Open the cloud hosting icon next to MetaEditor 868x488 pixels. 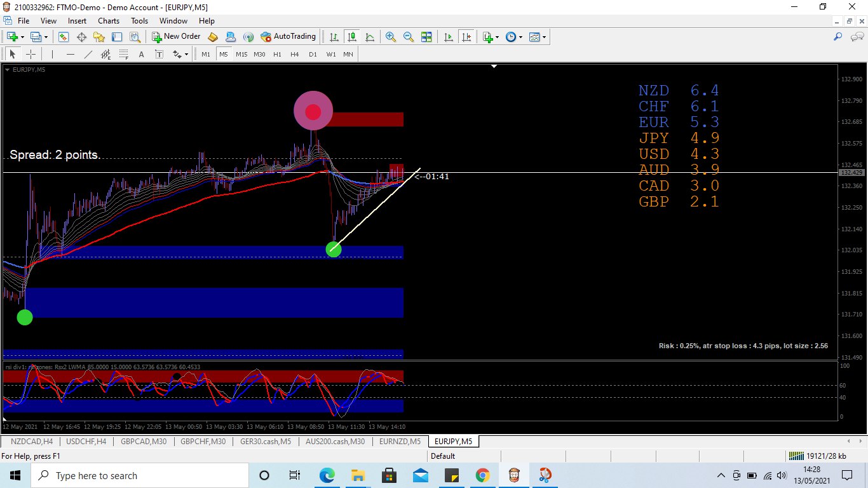coord(231,37)
